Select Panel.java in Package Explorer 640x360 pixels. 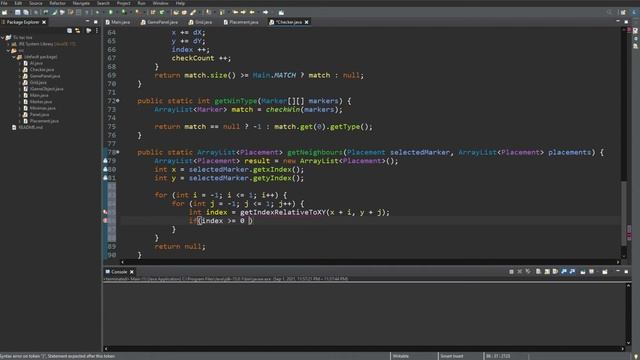(x=39, y=115)
